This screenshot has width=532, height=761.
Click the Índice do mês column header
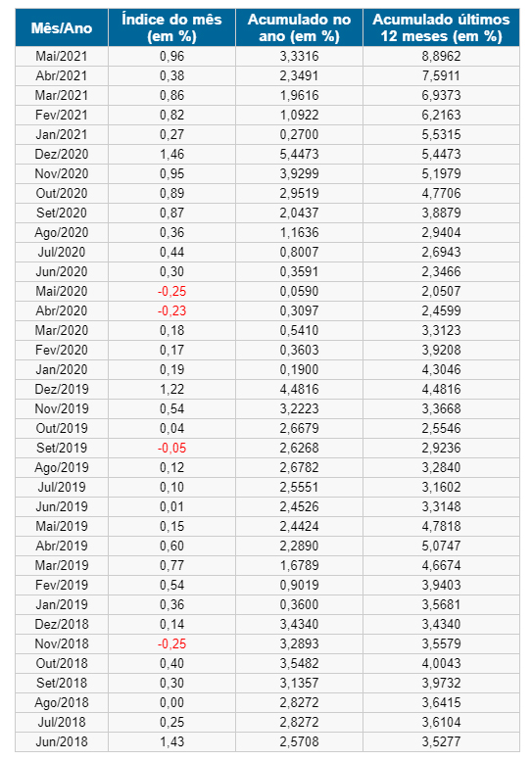tap(171, 27)
